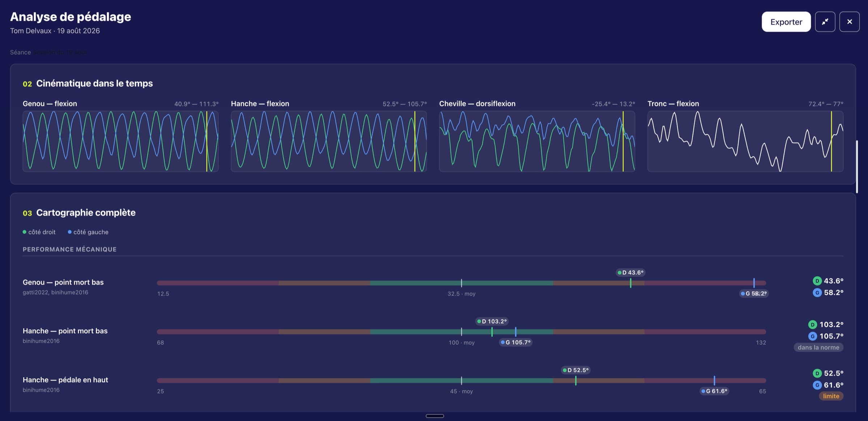Click the 'dans la norme' status tag
The width and height of the screenshot is (868, 421).
[818, 347]
